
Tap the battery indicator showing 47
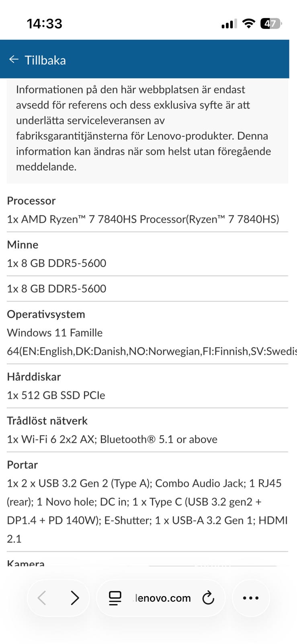[271, 24]
